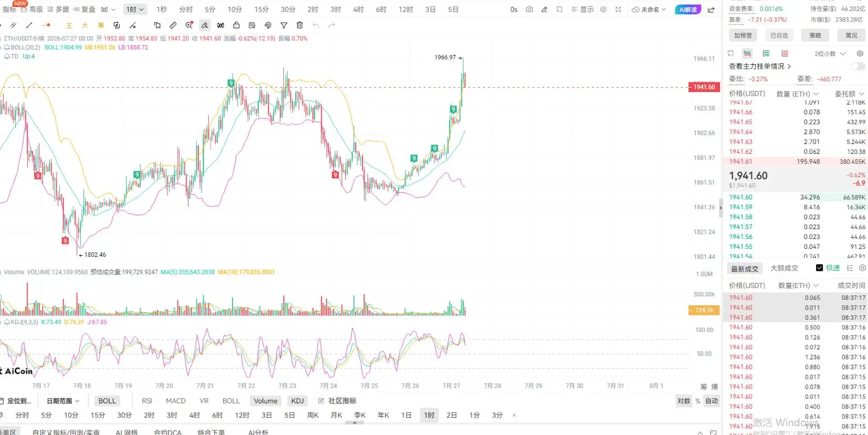Open the pencil drawing tool in the top bar
Viewport: 868px width, 435px height.
click(x=544, y=9)
